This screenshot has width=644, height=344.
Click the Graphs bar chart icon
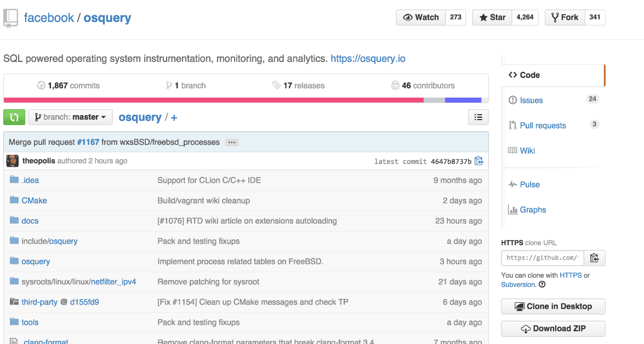(512, 210)
